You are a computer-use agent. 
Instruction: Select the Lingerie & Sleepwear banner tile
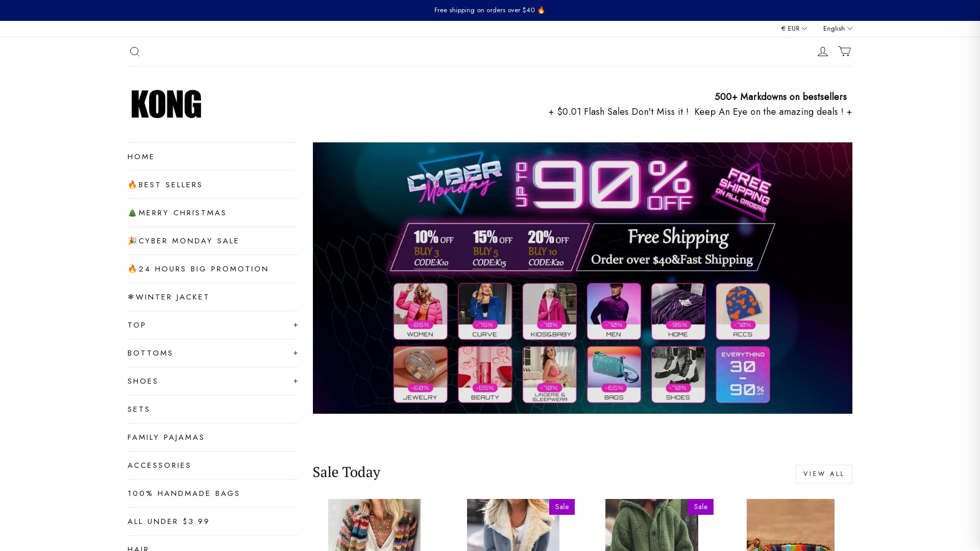[x=550, y=374]
